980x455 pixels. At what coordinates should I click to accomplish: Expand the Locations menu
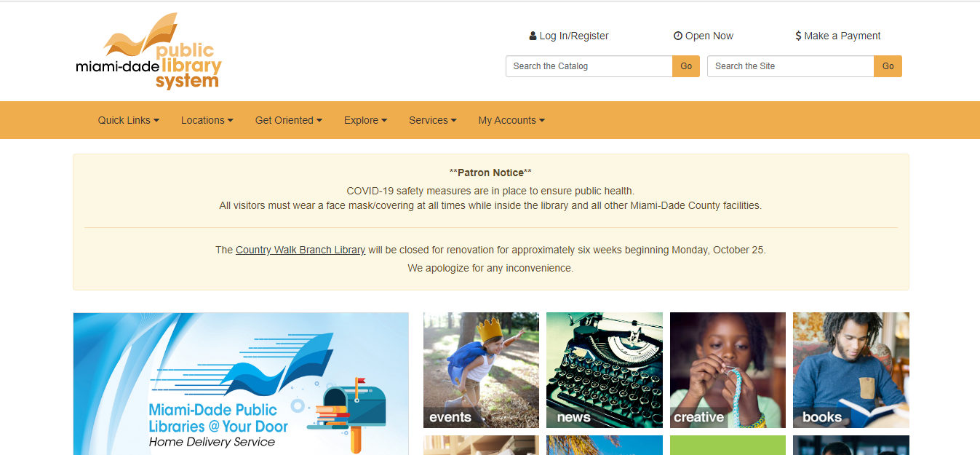point(207,120)
